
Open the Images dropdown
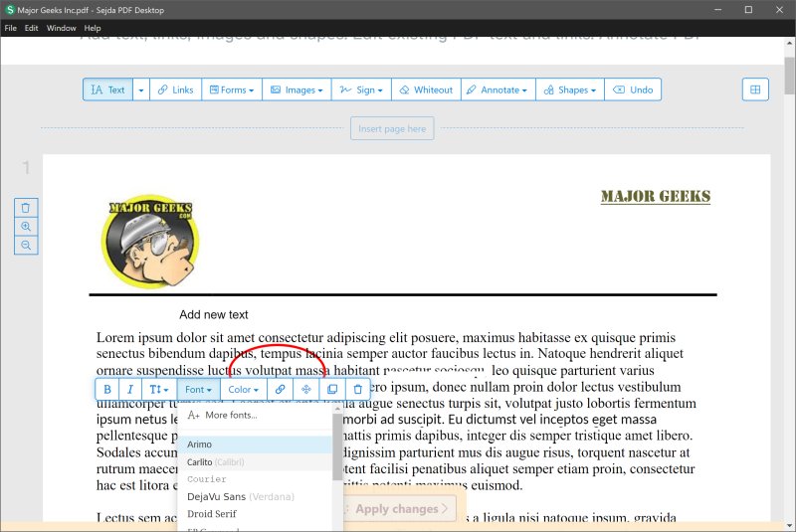coord(297,89)
